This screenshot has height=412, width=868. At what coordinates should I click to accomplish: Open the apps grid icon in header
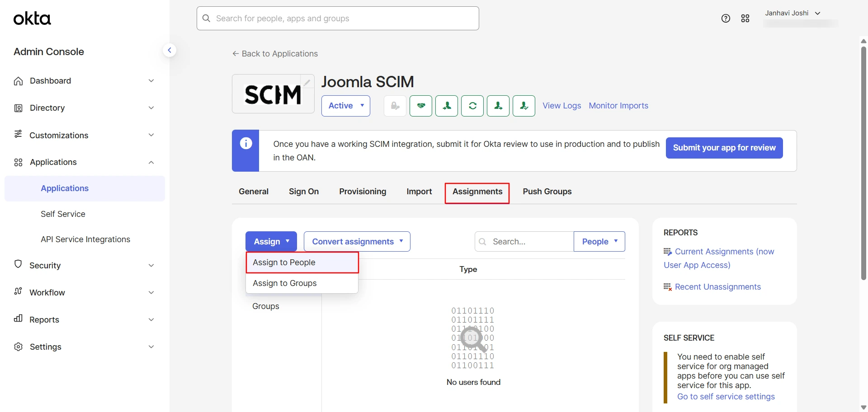(x=745, y=19)
